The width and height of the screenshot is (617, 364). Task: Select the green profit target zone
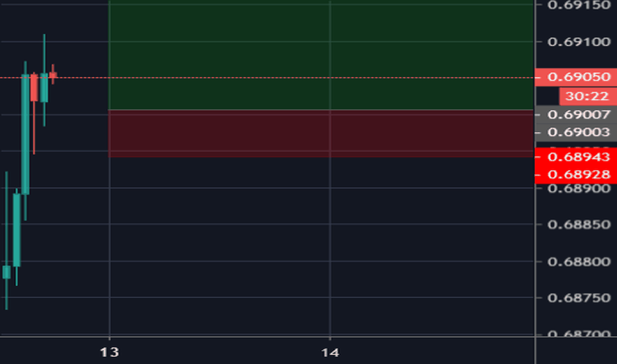click(320, 54)
